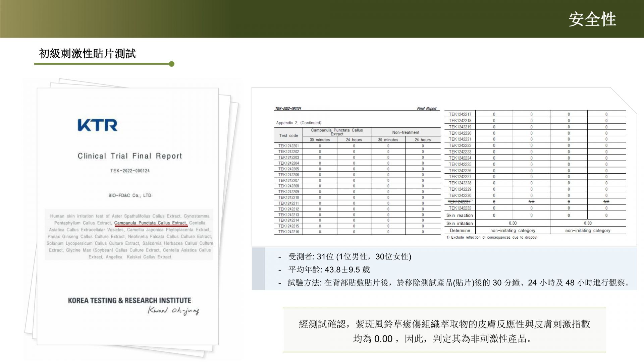Click the conclusion text box mentioning 0.00
The image size is (644, 362).
tap(444, 331)
